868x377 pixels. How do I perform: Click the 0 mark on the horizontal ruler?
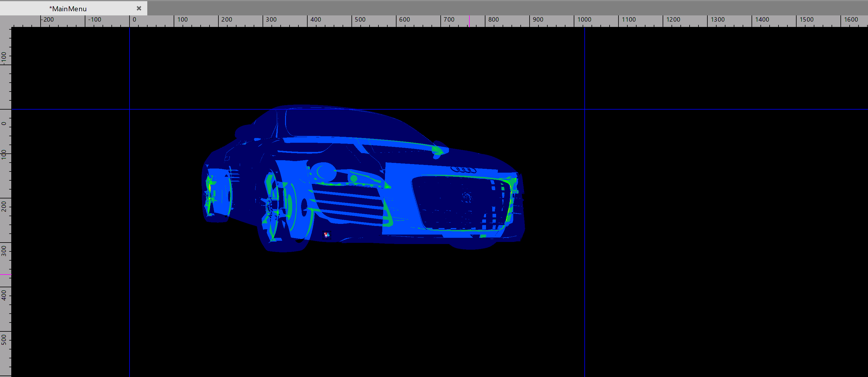(x=134, y=20)
